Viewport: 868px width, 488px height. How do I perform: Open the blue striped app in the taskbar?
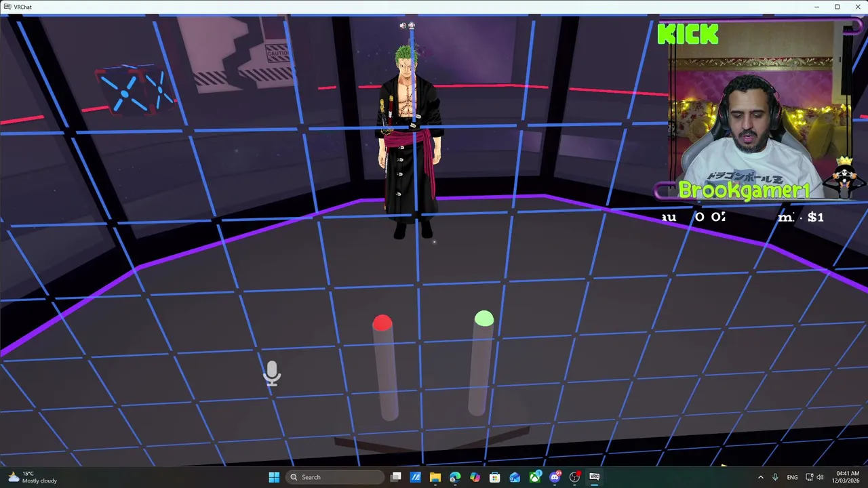point(416,477)
